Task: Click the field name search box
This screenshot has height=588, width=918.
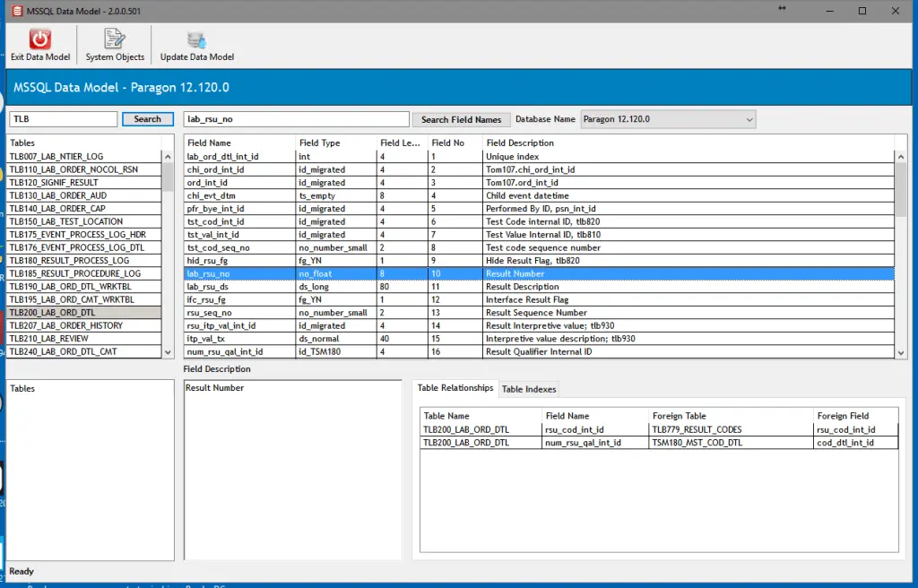Action: tap(296, 118)
